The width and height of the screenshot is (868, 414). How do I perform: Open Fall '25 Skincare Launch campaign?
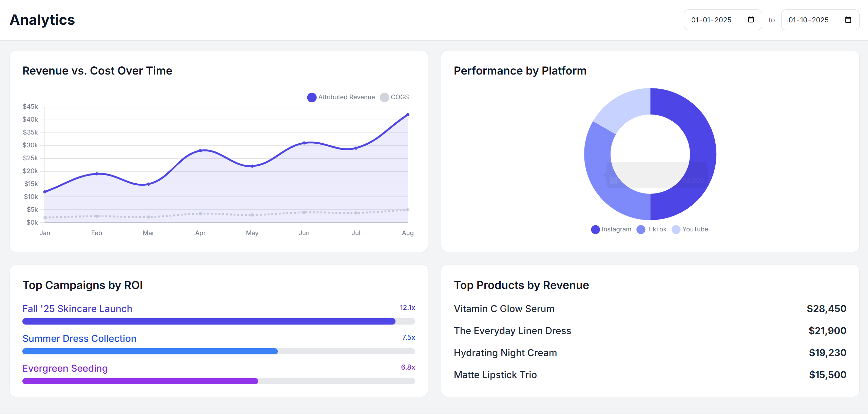point(77,309)
